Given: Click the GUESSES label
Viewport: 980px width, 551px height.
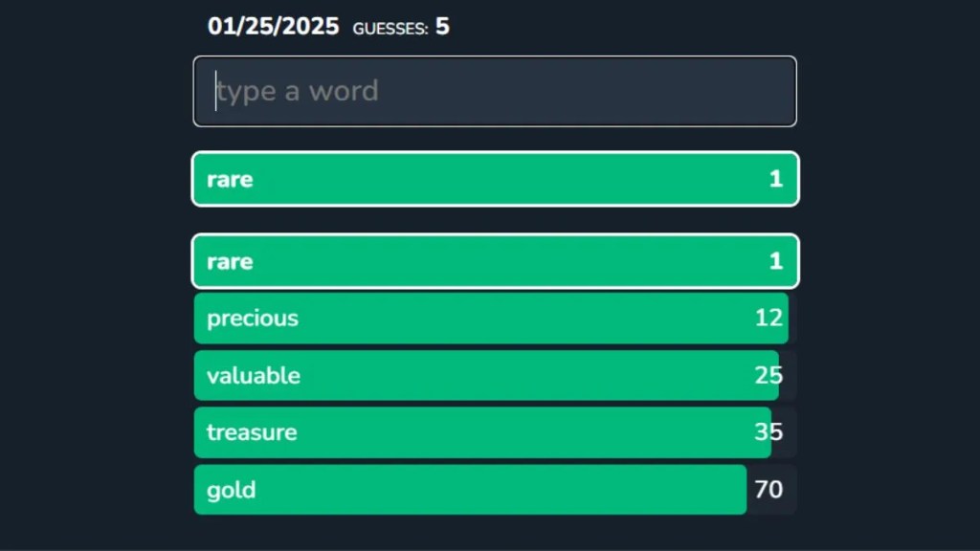Looking at the screenshot, I should pyautogui.click(x=390, y=29).
